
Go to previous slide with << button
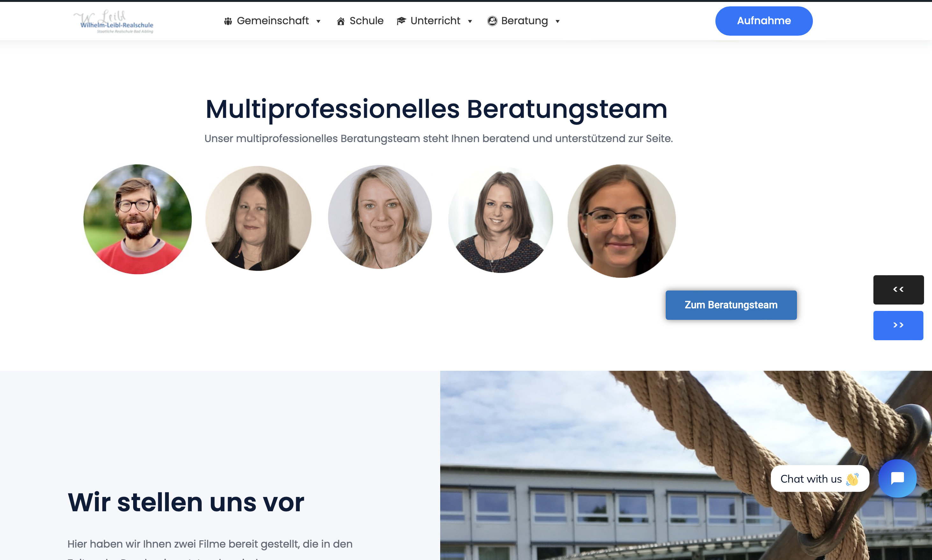click(x=898, y=290)
